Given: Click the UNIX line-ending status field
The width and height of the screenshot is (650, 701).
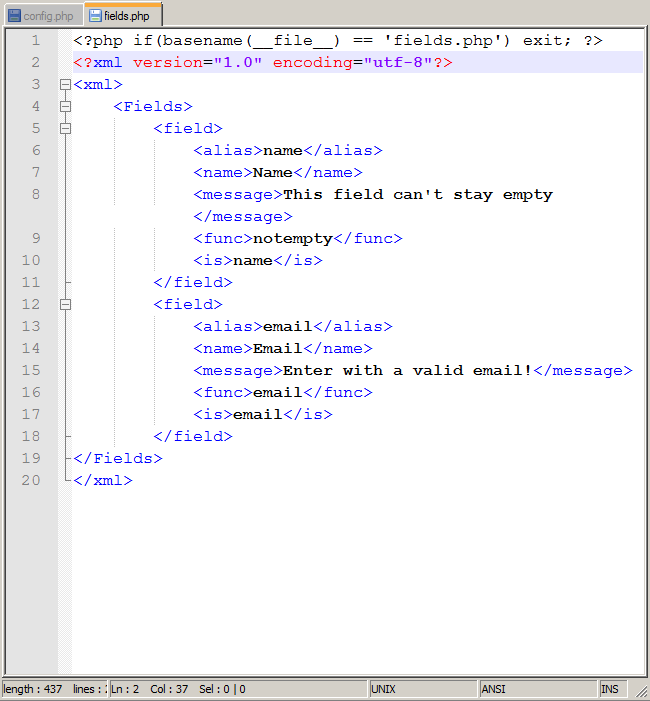Looking at the screenshot, I should [420, 689].
